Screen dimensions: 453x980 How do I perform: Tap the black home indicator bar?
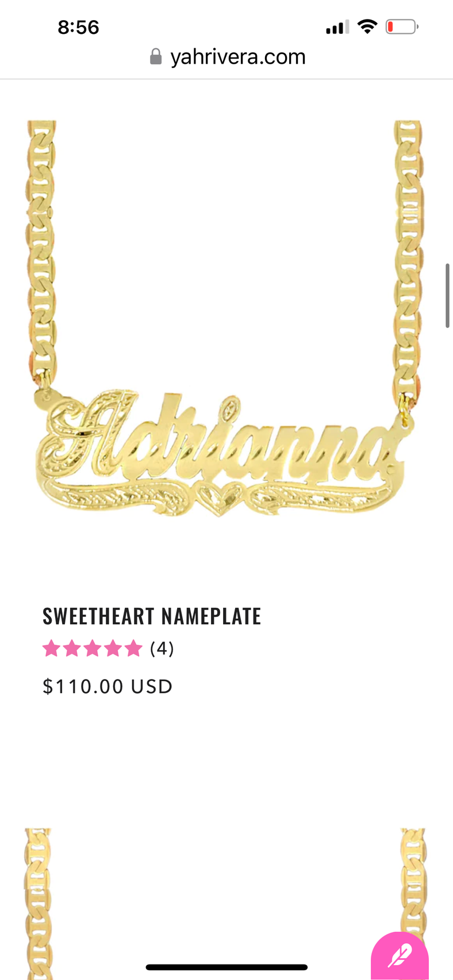[x=226, y=967]
